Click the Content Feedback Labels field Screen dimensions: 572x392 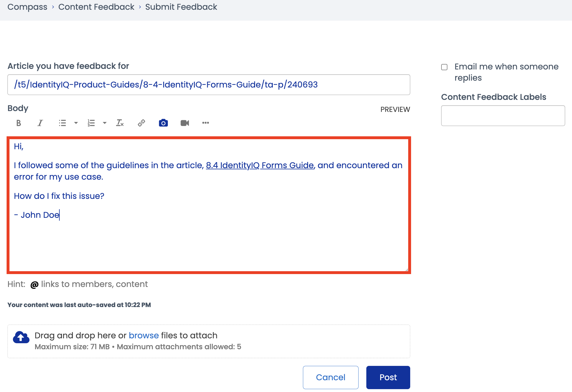coord(503,115)
